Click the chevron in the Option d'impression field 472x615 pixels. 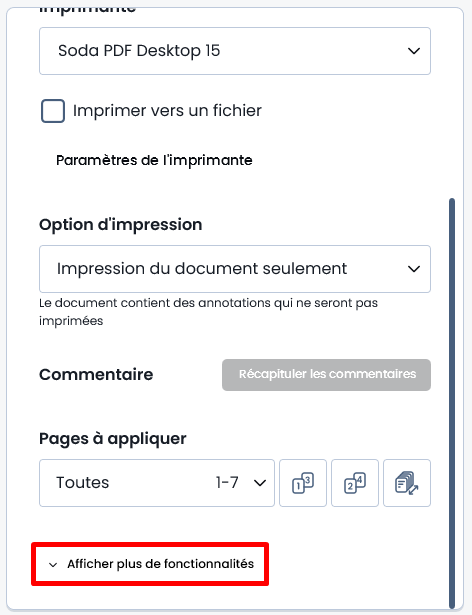coord(414,269)
